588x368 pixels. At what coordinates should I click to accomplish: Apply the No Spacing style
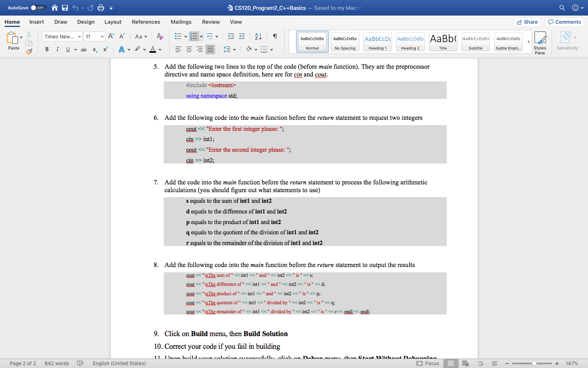coord(345,42)
